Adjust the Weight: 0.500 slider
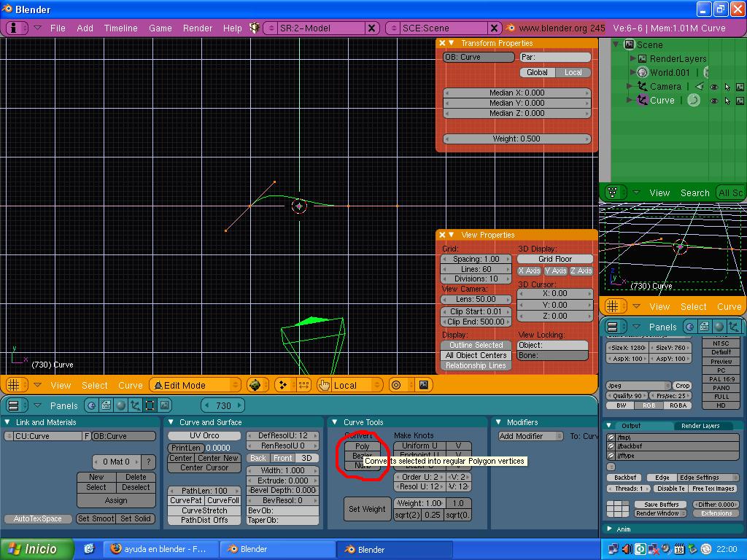The height and width of the screenshot is (560, 747). pyautogui.click(x=517, y=139)
